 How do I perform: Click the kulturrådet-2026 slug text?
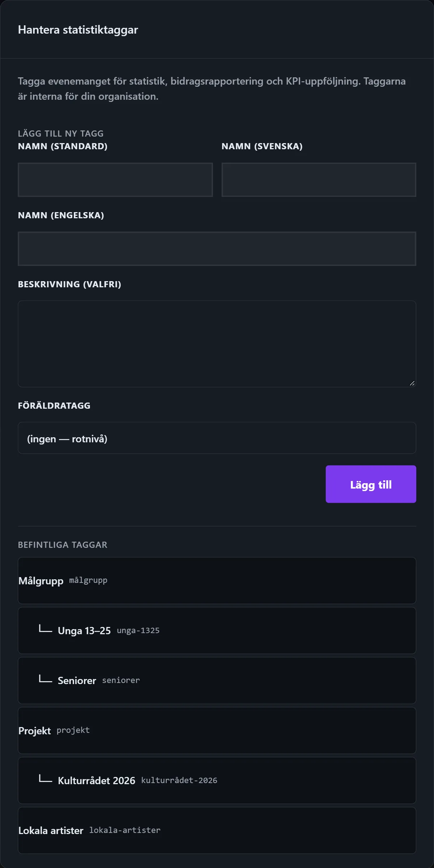179,780
